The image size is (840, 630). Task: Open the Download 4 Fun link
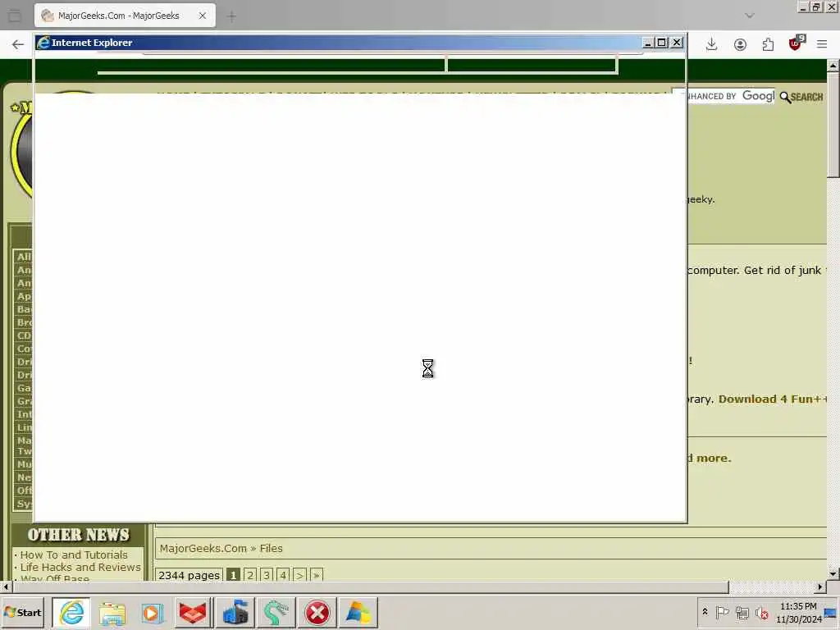pyautogui.click(x=772, y=399)
